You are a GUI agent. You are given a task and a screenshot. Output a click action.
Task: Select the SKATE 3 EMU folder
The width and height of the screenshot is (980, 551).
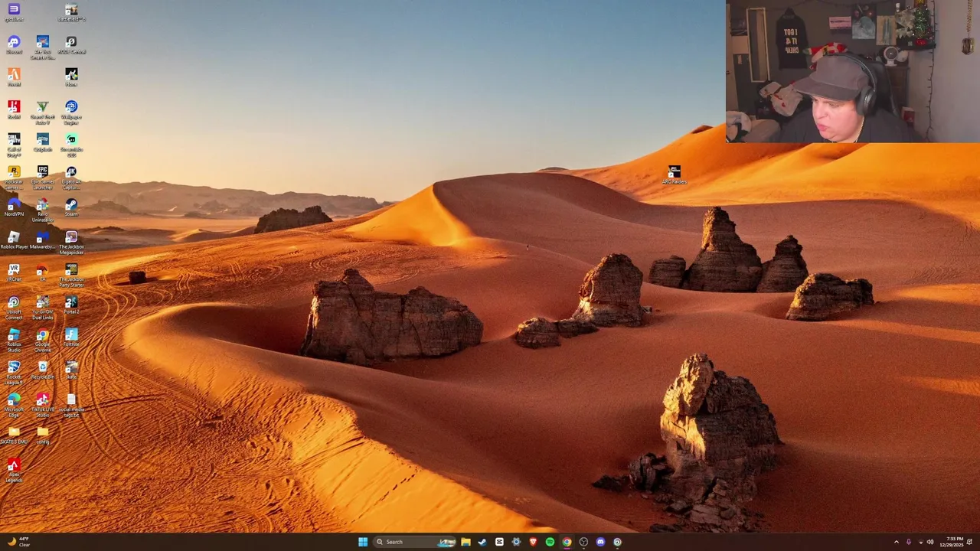pyautogui.click(x=14, y=436)
